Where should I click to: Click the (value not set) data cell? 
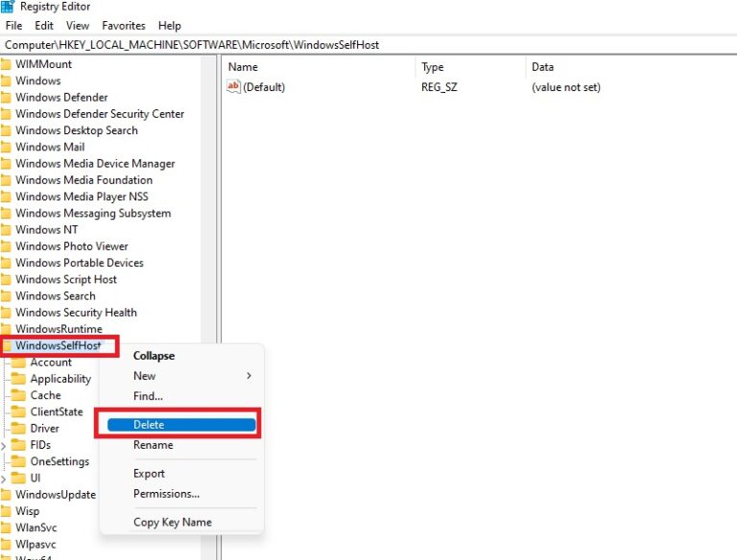[x=566, y=87]
